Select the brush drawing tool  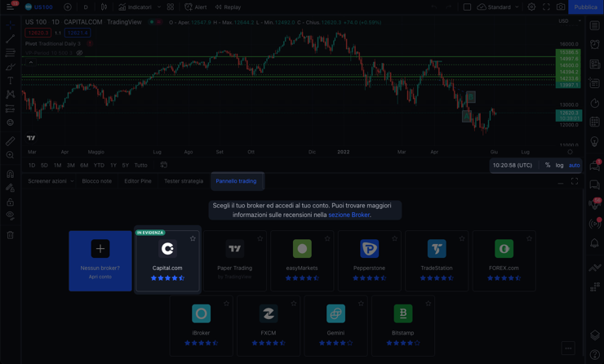11,67
